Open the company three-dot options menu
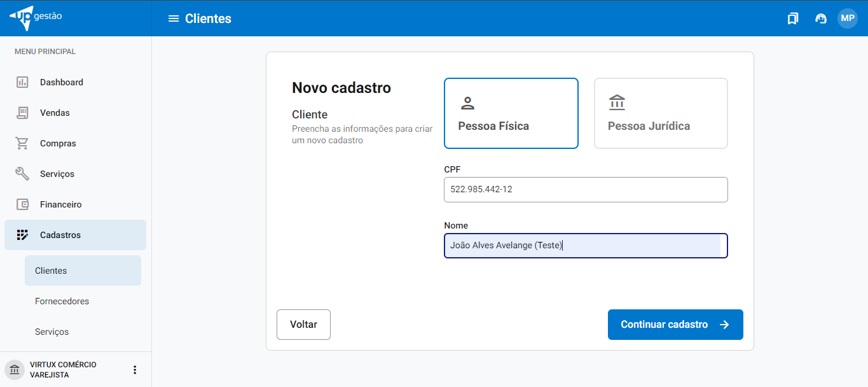Viewport: 868px width, 387px height. point(134,370)
